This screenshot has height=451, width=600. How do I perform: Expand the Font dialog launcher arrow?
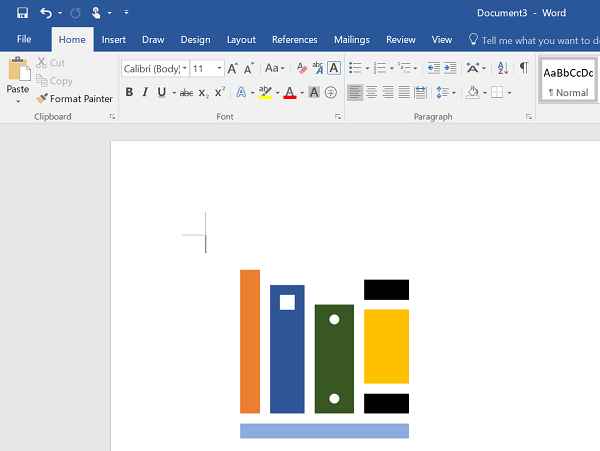tap(338, 117)
